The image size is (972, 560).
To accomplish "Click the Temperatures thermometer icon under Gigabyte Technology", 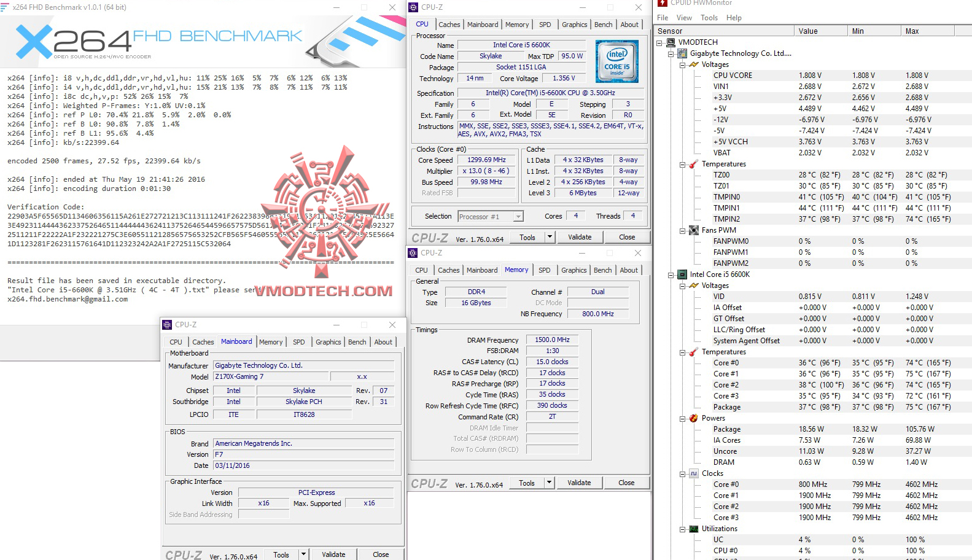I will tap(694, 164).
